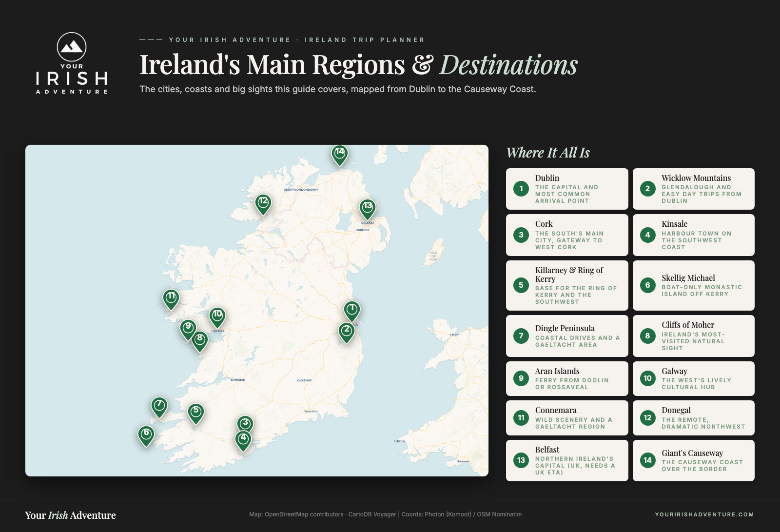Click the green number 2 badge beside Wicklow Mountains
The height and width of the screenshot is (532, 780).
(x=648, y=189)
